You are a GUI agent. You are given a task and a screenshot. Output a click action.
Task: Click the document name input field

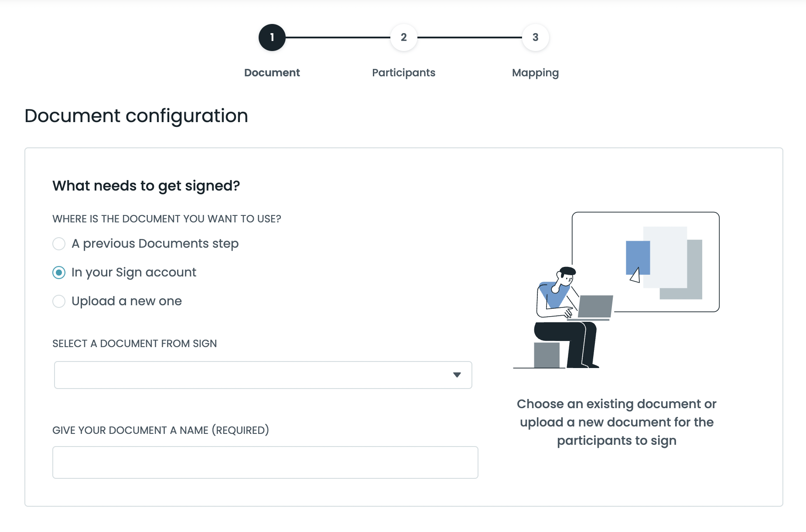tap(265, 462)
